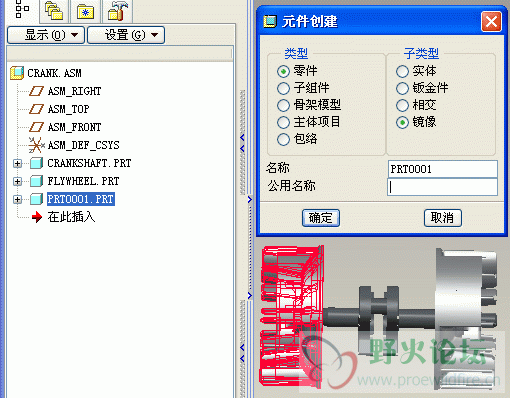510x398 pixels.
Task: Select ASM_DEF_CSYS coordinate system
Action: [x=83, y=145]
